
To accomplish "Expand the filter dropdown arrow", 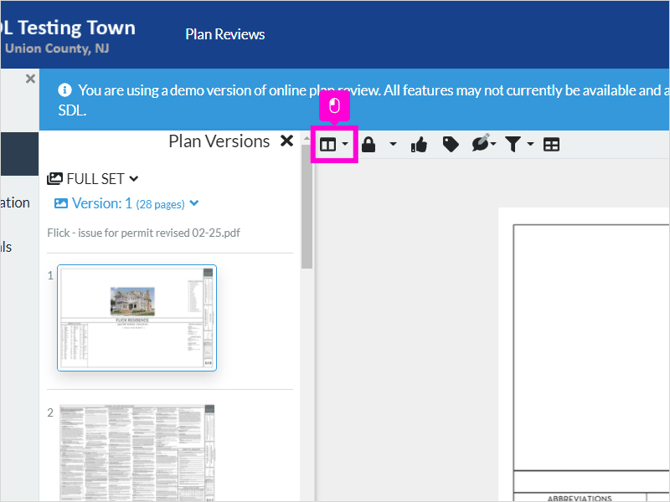I will (x=530, y=144).
